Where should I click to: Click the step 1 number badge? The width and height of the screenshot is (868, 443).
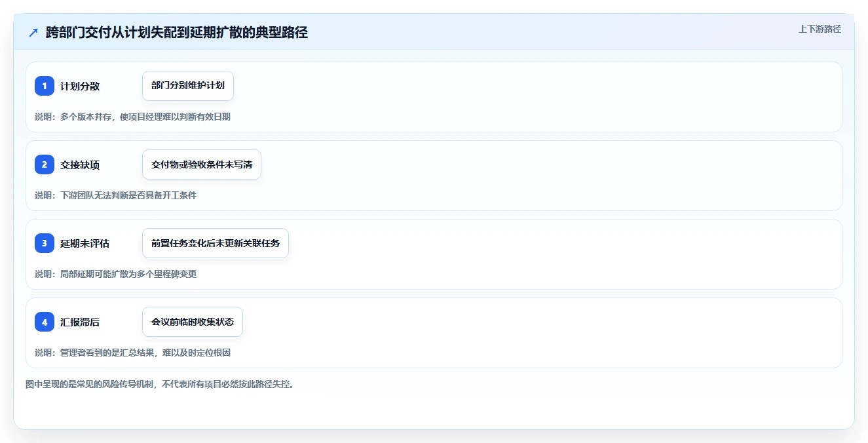tap(45, 86)
